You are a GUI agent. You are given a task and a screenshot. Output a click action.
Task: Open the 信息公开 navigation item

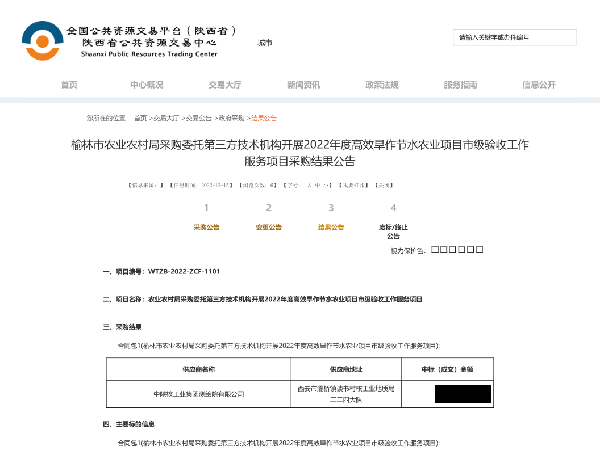point(538,85)
